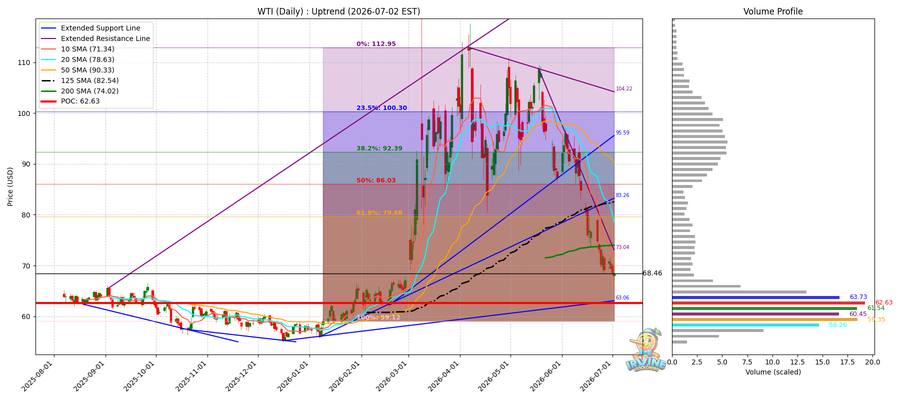
Task: Click the current price label "68.46"
Action: (x=653, y=274)
